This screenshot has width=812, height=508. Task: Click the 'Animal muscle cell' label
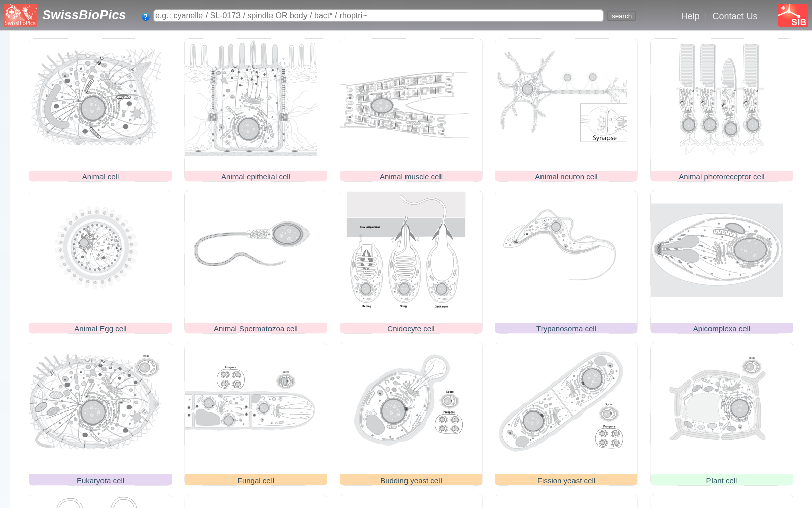[x=411, y=177]
